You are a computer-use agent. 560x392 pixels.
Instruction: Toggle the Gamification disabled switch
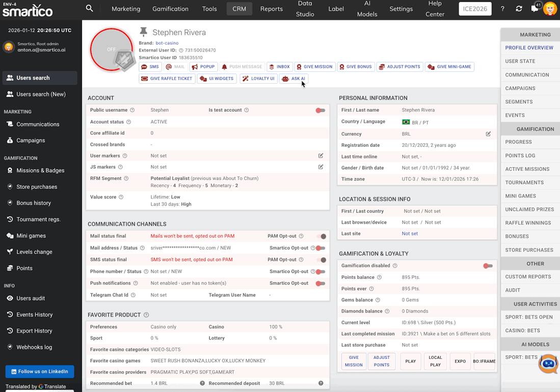pos(488,266)
